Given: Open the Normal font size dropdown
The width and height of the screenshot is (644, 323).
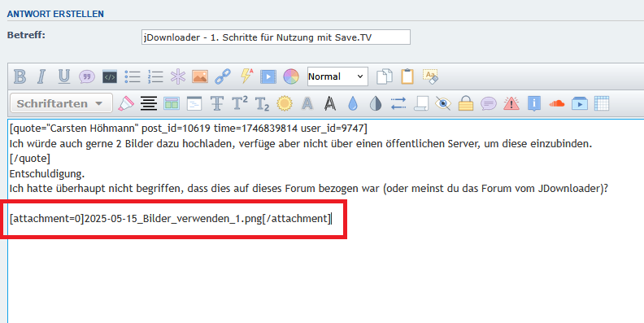Looking at the screenshot, I should click(x=337, y=76).
